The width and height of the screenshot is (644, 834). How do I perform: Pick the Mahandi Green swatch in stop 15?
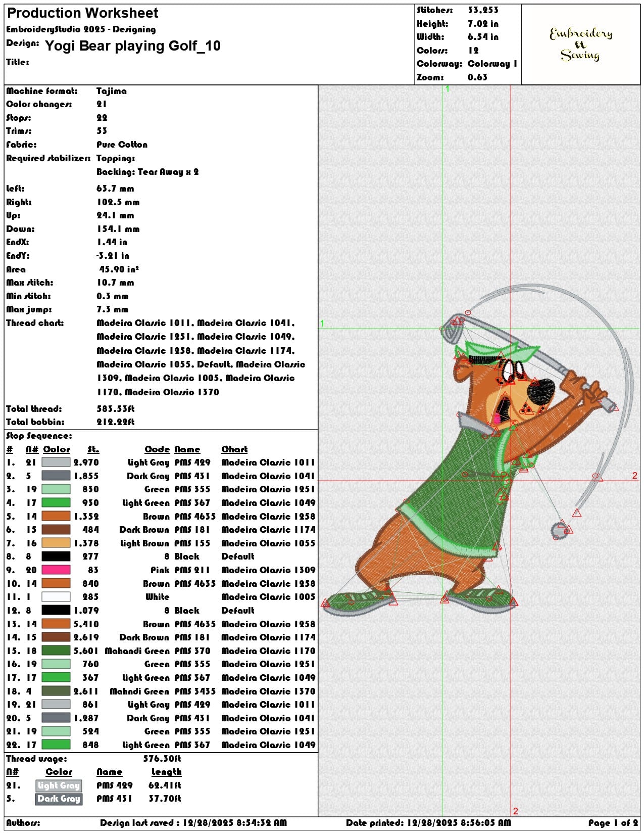tap(56, 651)
